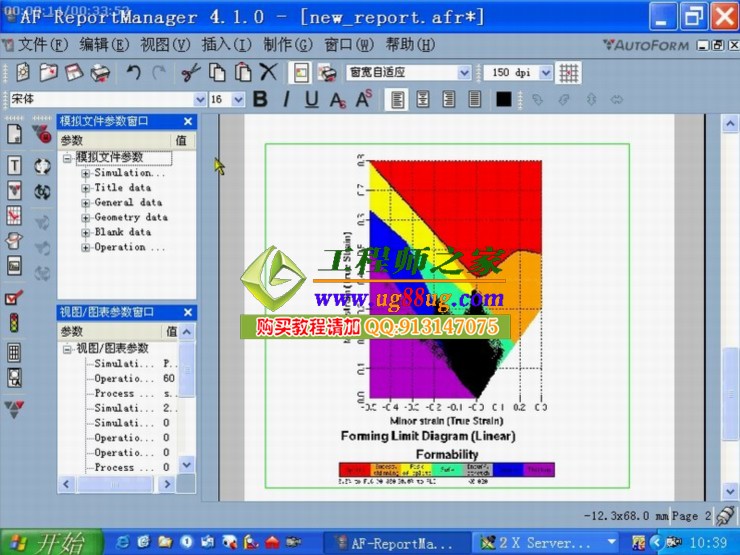Open the 宋体 font name dropdown
This screenshot has height=555, width=740.
pyautogui.click(x=197, y=100)
